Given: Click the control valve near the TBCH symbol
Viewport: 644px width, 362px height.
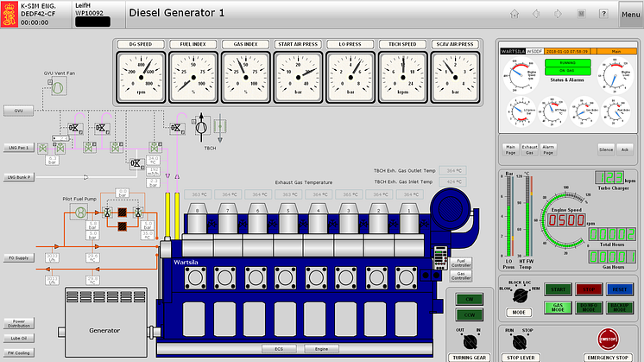Looking at the screenshot, I should (x=176, y=128).
